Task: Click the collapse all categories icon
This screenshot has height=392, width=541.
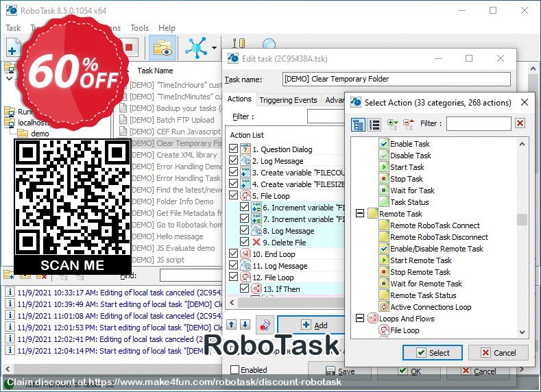Action: 409,124
